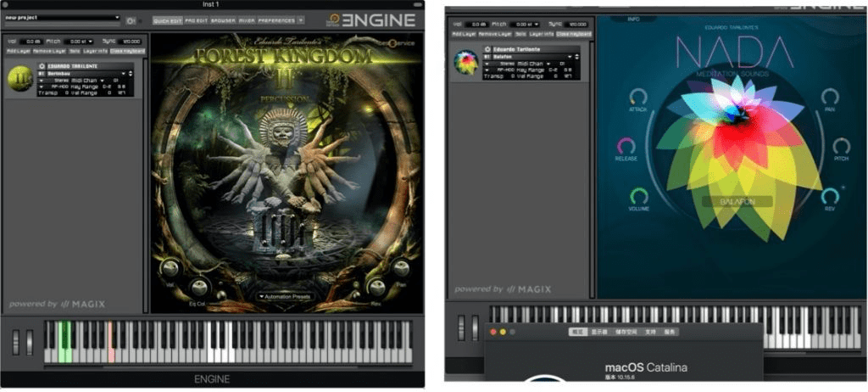This screenshot has width=868, height=392.
Task: Toggle the Balafon layer power button
Action: 487,49
